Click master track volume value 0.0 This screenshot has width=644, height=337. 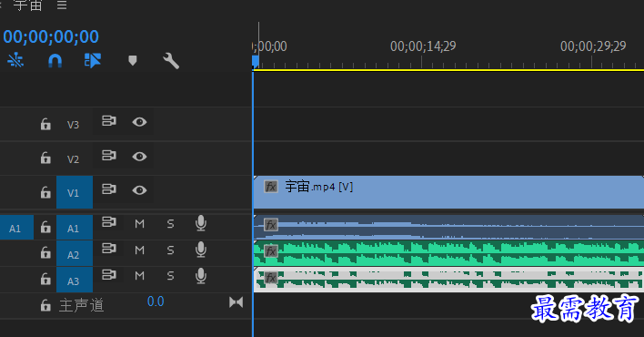tap(156, 301)
